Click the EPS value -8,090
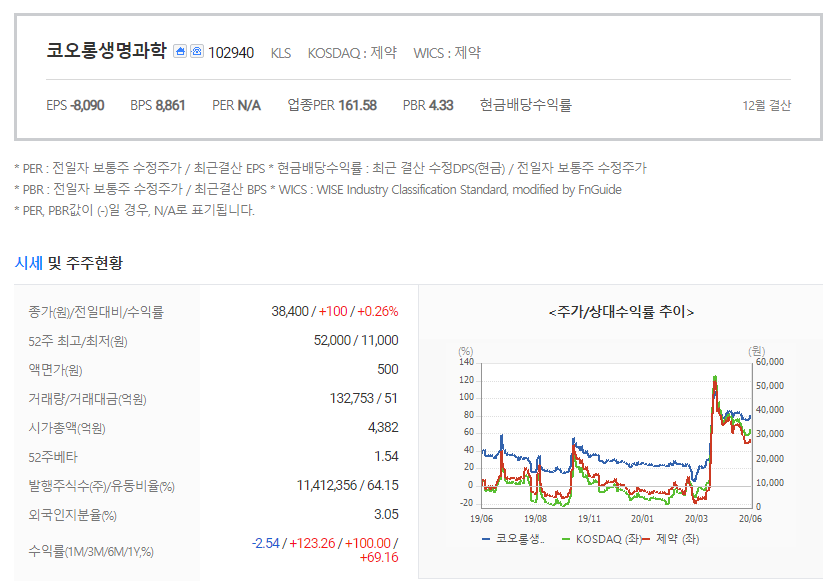Image resolution: width=837 pixels, height=581 pixels. pos(87,105)
